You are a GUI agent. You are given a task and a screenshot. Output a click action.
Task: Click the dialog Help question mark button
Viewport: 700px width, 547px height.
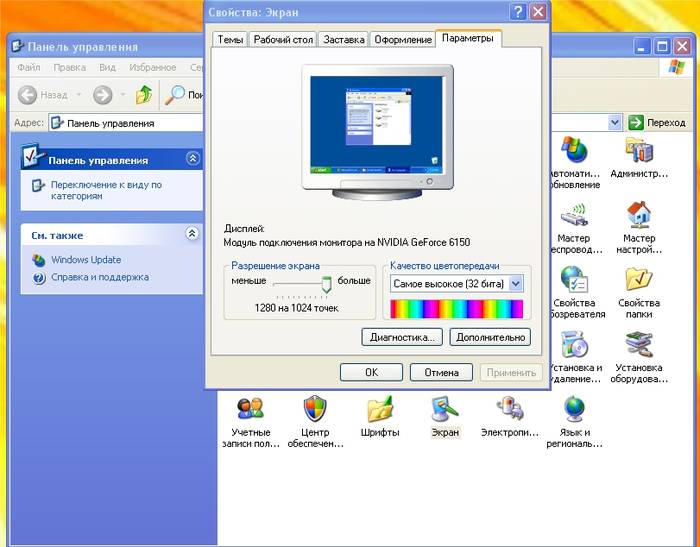click(518, 12)
